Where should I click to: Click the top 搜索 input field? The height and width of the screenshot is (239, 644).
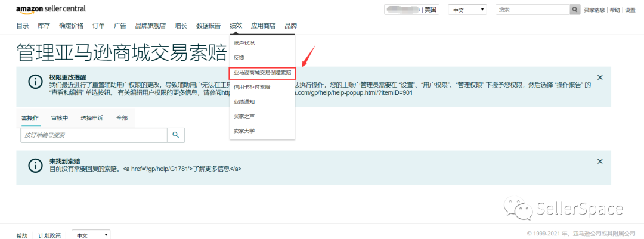(532, 10)
